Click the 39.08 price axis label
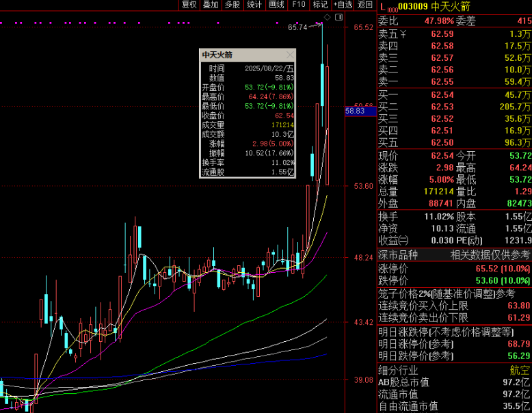Screen dimensions: 532x413 (363, 380)
